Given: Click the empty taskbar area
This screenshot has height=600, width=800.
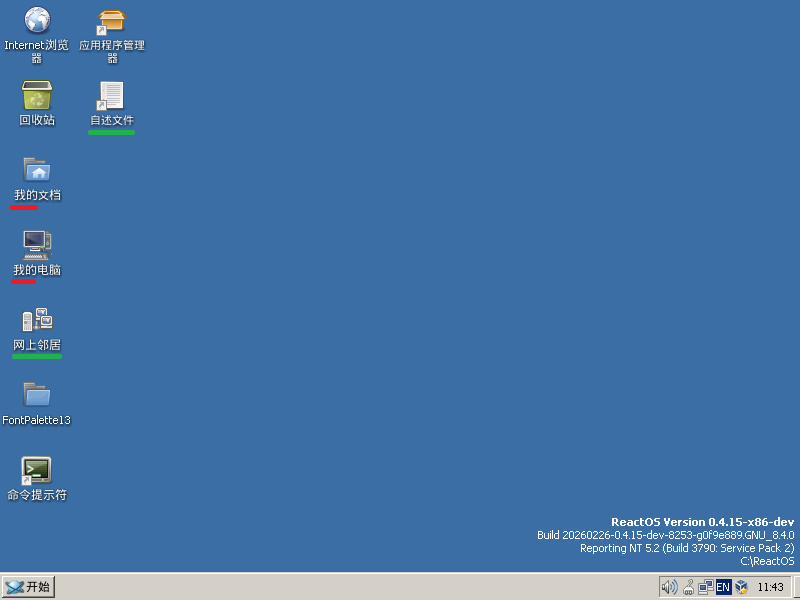Looking at the screenshot, I should [x=350, y=587].
